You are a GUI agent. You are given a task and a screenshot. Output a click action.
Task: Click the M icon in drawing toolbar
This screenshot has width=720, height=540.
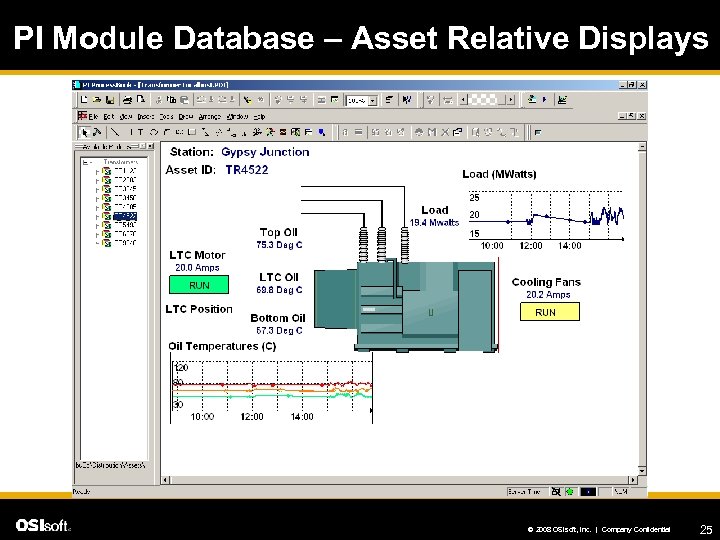(x=432, y=132)
